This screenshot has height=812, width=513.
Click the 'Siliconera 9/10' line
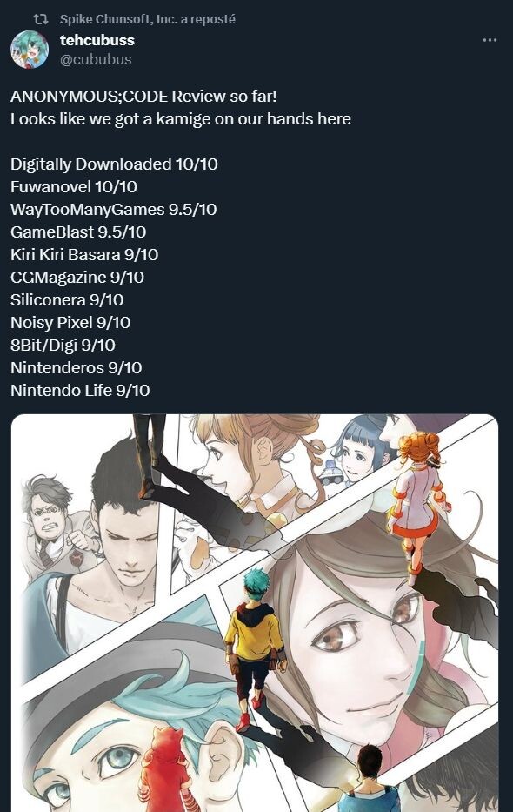(67, 300)
